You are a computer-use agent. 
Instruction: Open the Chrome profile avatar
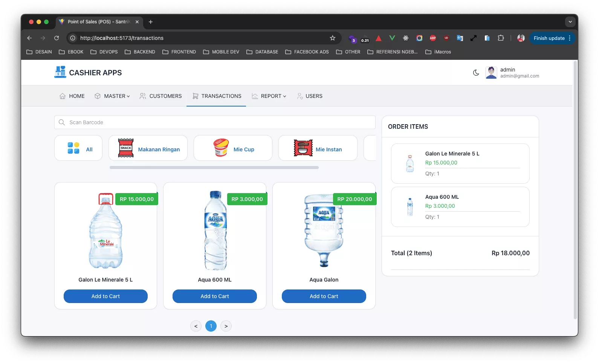[521, 38]
